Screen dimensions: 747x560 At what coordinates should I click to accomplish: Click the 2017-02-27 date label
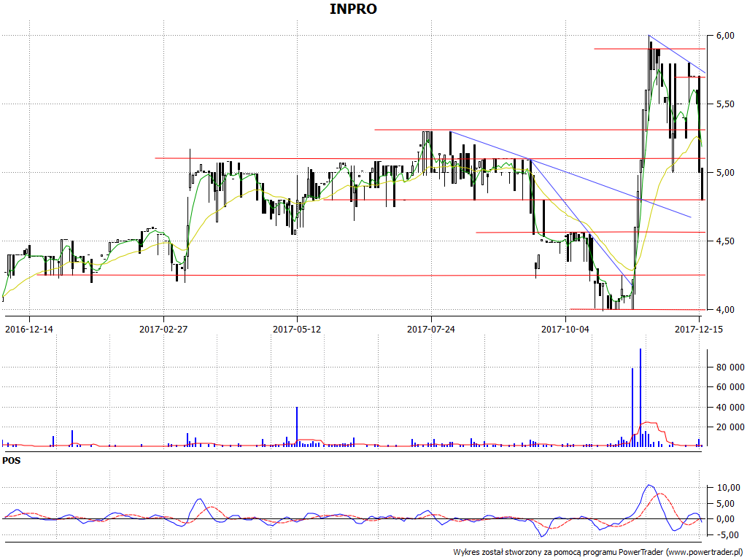pyautogui.click(x=163, y=329)
